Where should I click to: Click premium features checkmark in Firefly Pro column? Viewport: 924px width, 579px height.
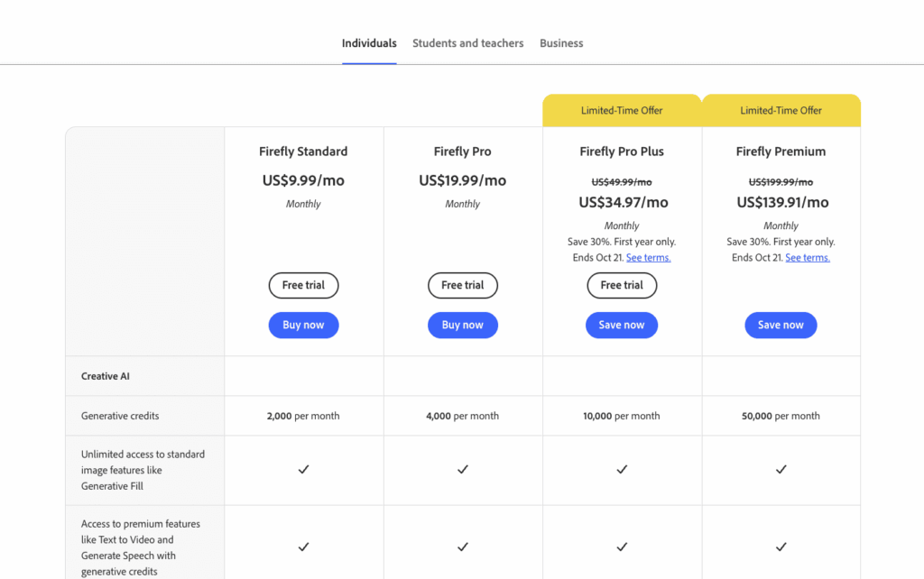[463, 547]
